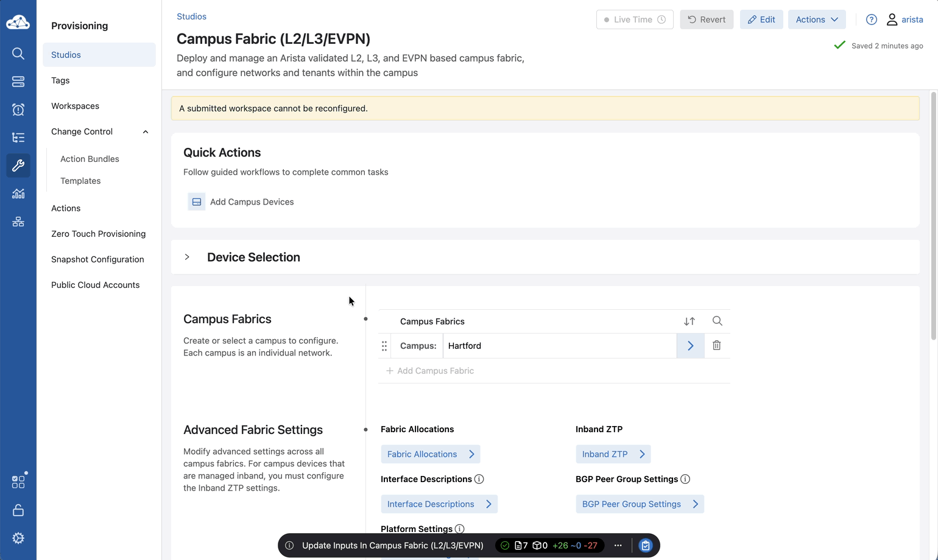Collapse the Change Control section
Image resolution: width=938 pixels, height=560 pixels.
pyautogui.click(x=146, y=131)
